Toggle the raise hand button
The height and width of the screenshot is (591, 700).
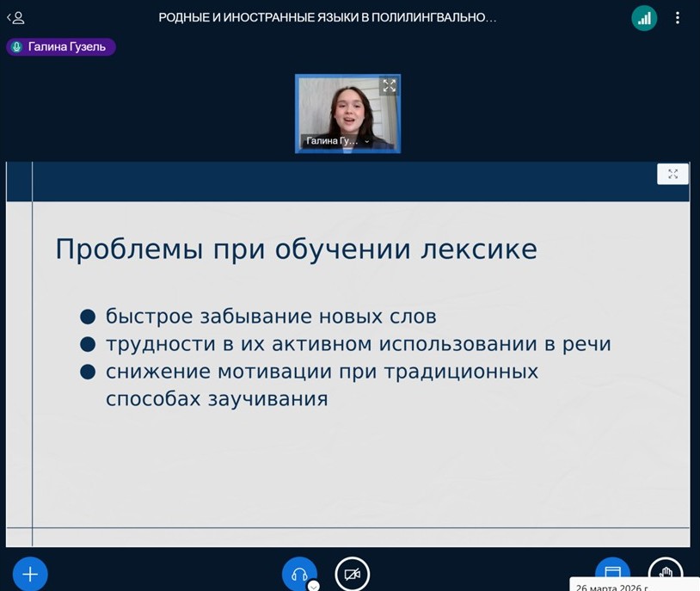665,573
